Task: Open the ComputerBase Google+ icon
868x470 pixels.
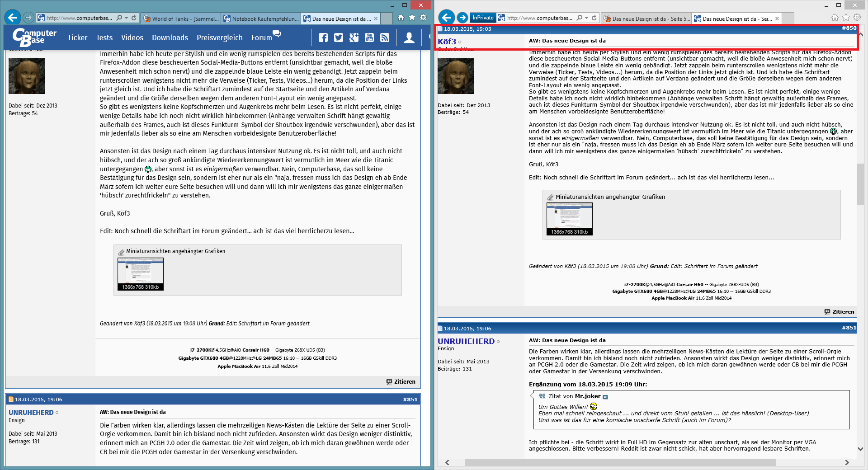Action: pyautogui.click(x=354, y=38)
